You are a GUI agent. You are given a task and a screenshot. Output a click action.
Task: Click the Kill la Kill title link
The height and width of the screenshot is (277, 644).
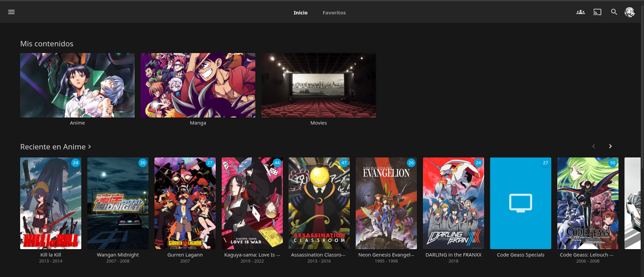pos(51,255)
